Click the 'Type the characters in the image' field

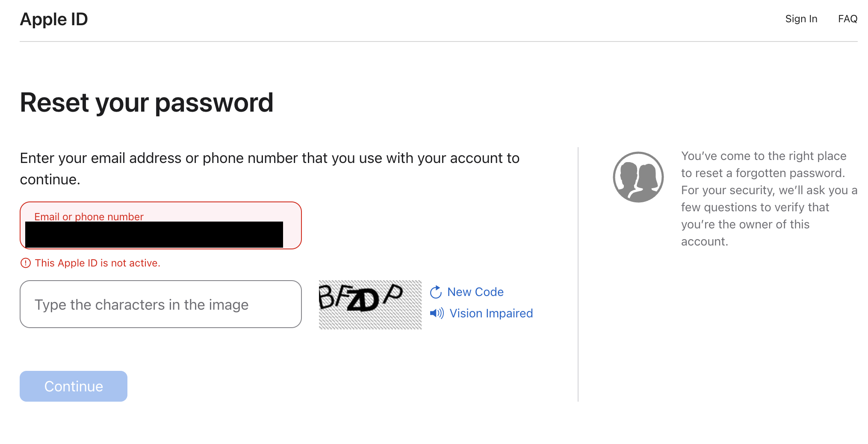point(160,304)
